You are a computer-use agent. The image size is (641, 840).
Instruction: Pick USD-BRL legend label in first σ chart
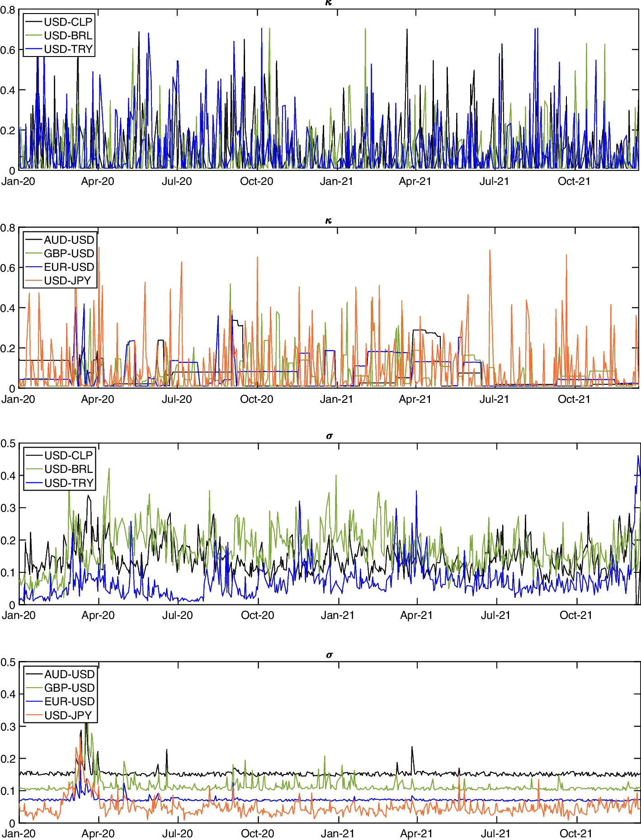[x=69, y=469]
